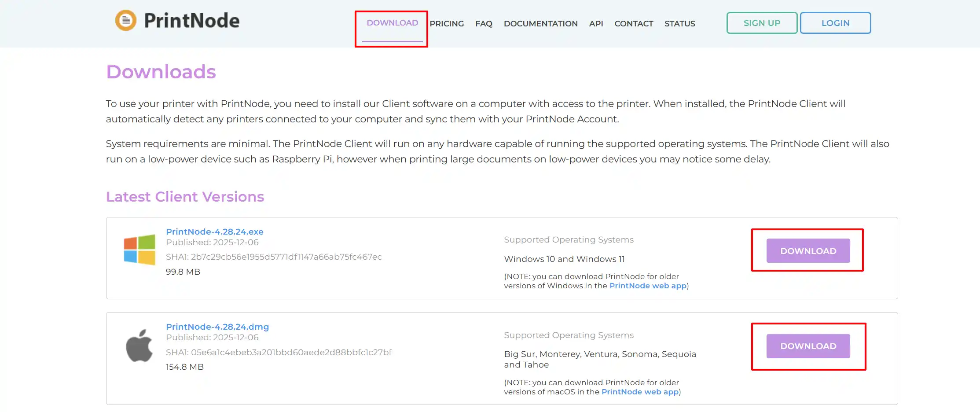Click the LOGIN button

[835, 23]
